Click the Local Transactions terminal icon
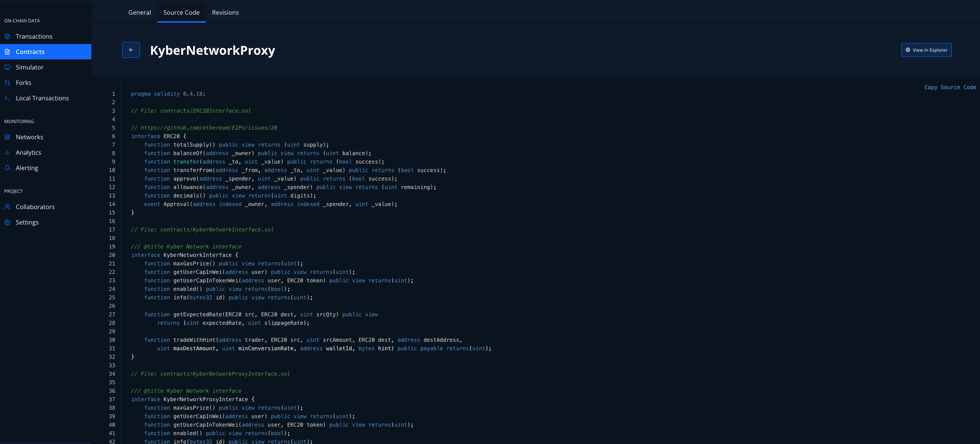Image resolution: width=980 pixels, height=444 pixels. click(x=7, y=98)
